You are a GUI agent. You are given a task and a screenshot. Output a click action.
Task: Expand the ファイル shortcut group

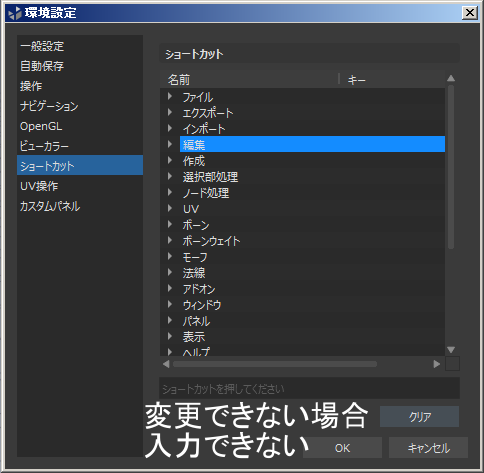(170, 96)
